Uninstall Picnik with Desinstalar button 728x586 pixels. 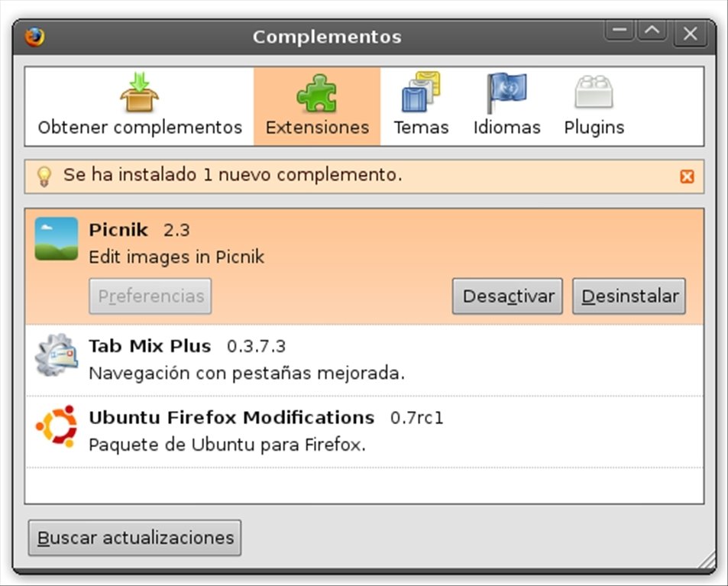pyautogui.click(x=629, y=296)
